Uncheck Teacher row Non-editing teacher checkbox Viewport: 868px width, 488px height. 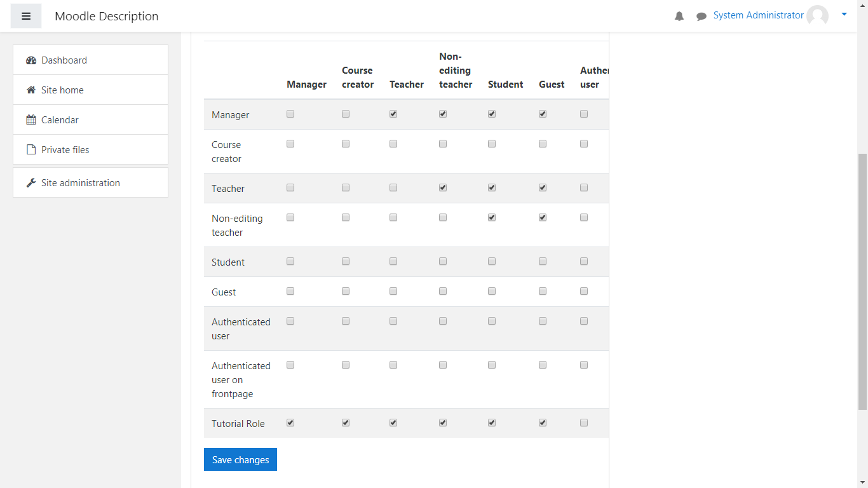click(x=443, y=188)
